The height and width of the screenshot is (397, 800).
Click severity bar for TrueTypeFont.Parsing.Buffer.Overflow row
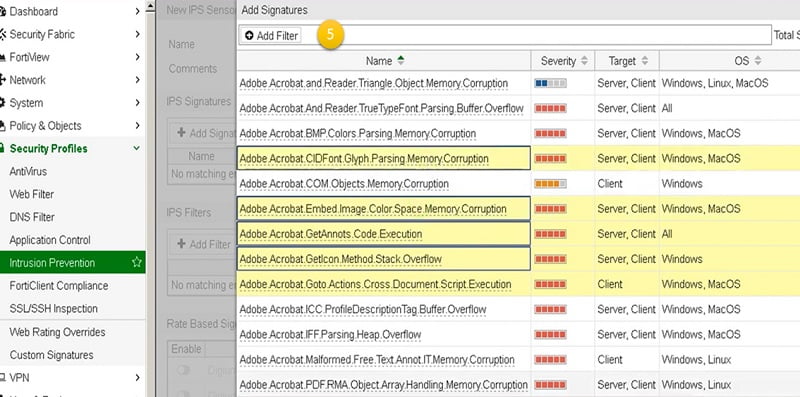pyautogui.click(x=550, y=108)
